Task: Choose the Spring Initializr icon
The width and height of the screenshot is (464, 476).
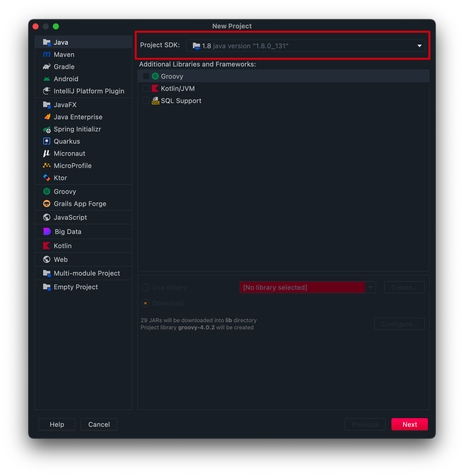Action: coord(47,129)
